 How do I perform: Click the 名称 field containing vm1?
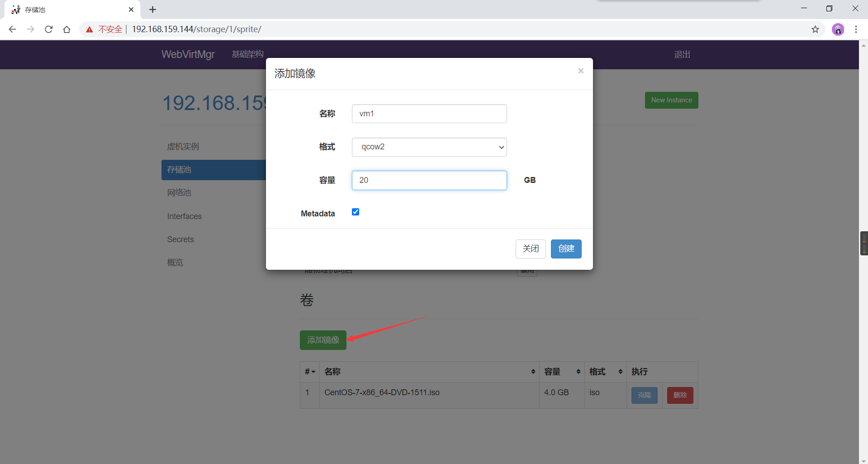coord(429,114)
